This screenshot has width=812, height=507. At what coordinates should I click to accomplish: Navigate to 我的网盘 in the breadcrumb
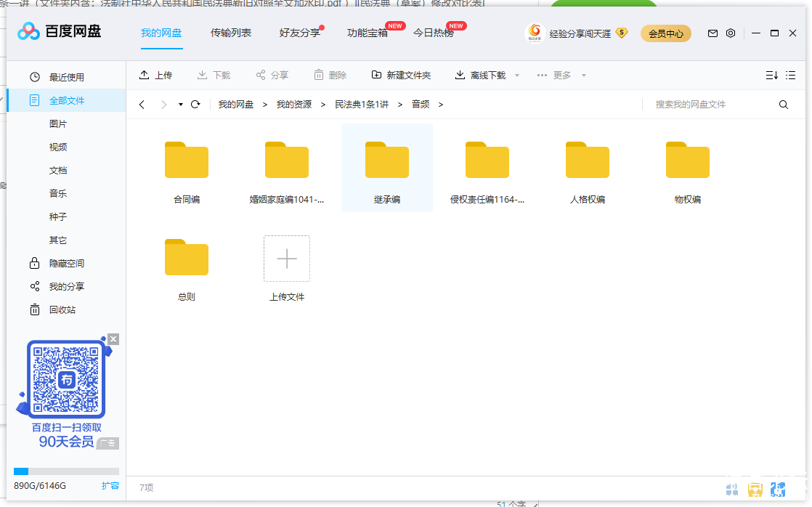[236, 105]
